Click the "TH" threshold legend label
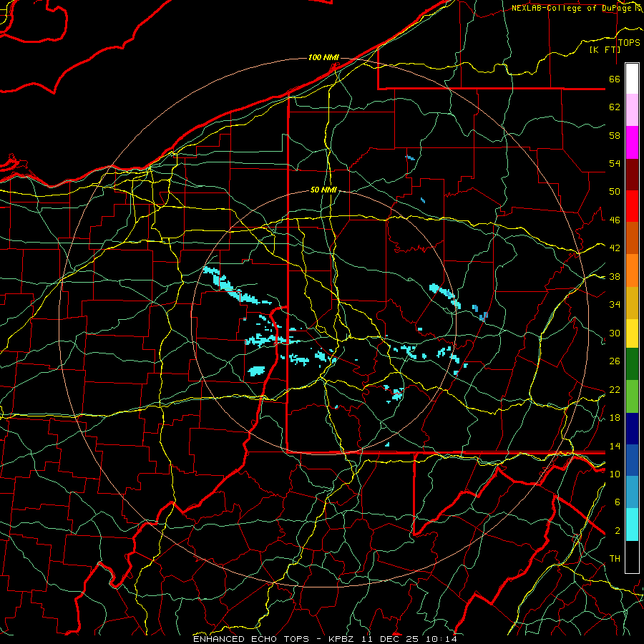Screen dimensions: 644x644 pyautogui.click(x=615, y=559)
